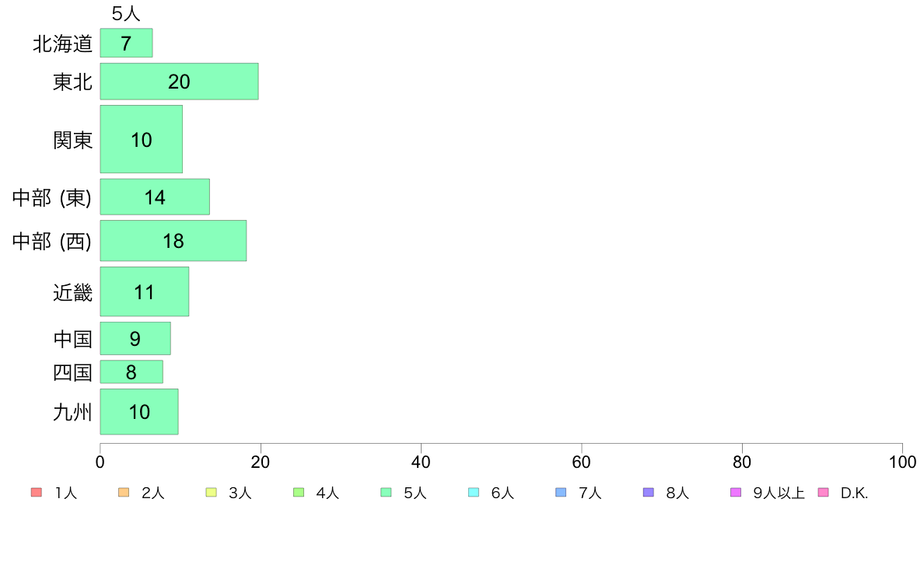Image resolution: width=924 pixels, height=572 pixels.
Task: Click the 九州 bar showing 10
Action: click(x=139, y=412)
